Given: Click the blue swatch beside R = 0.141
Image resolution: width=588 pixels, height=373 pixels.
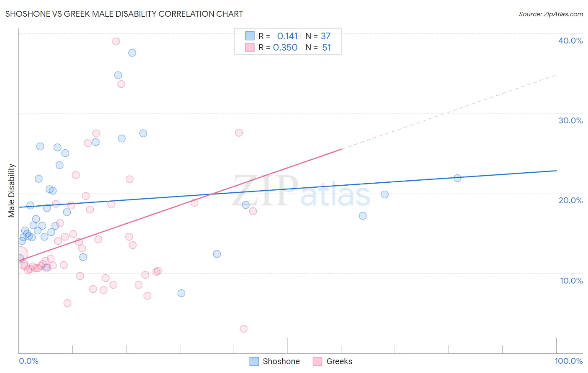Looking at the screenshot, I should point(250,36).
